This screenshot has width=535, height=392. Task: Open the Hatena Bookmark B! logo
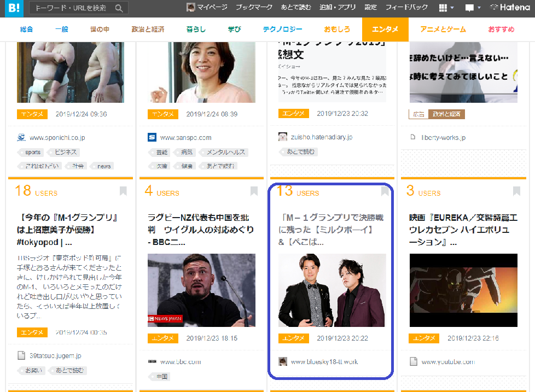(x=14, y=8)
